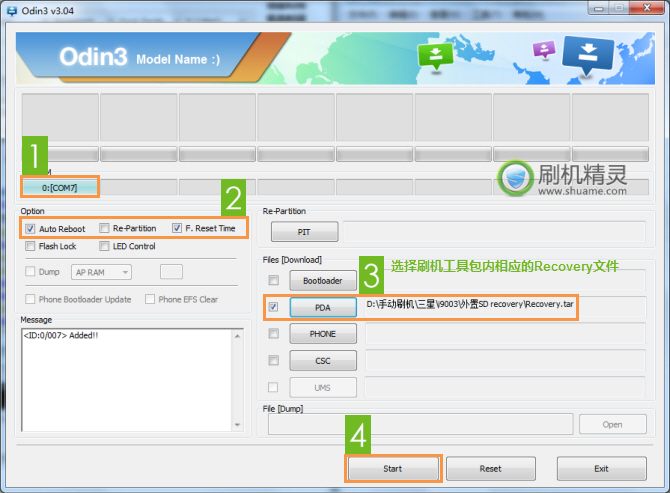The width and height of the screenshot is (670, 493).
Task: Click the Exit button
Action: point(601,469)
